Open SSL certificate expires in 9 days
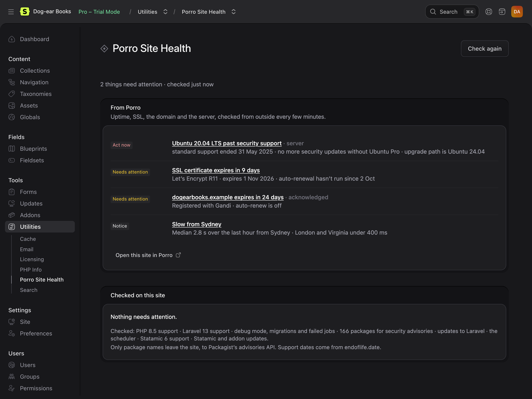The image size is (532, 399). pos(216,170)
